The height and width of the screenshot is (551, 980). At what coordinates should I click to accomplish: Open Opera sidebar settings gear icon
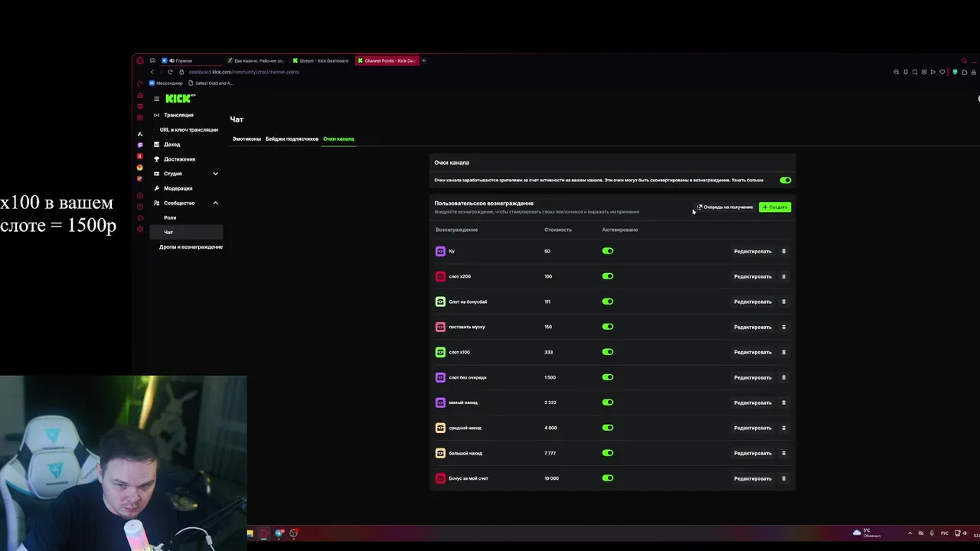(x=139, y=229)
